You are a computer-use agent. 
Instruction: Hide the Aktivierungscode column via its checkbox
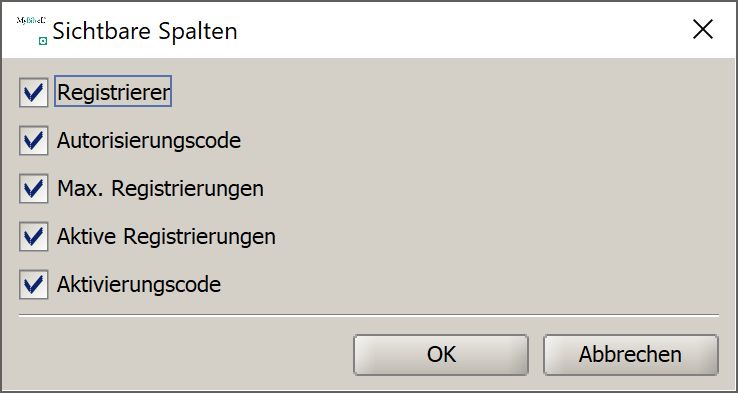click(x=33, y=284)
